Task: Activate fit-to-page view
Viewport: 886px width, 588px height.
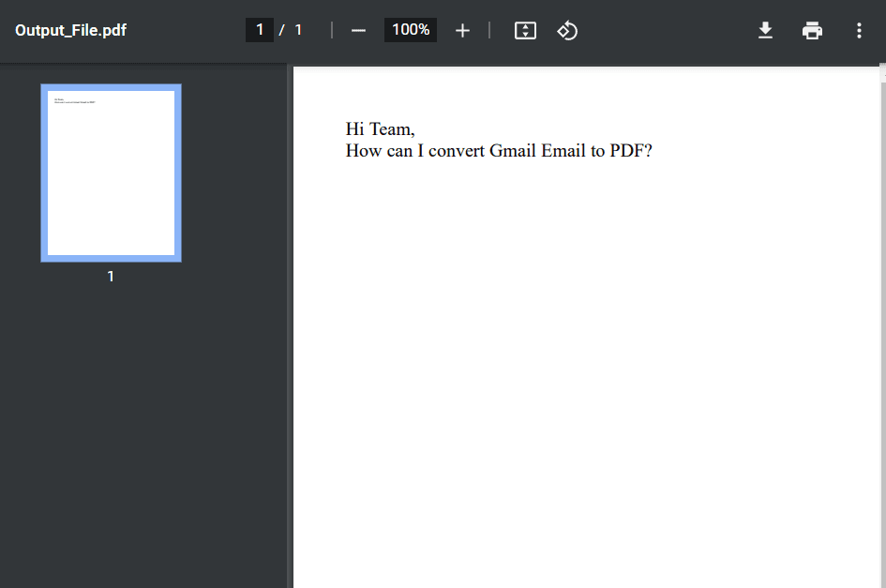Action: coord(525,30)
